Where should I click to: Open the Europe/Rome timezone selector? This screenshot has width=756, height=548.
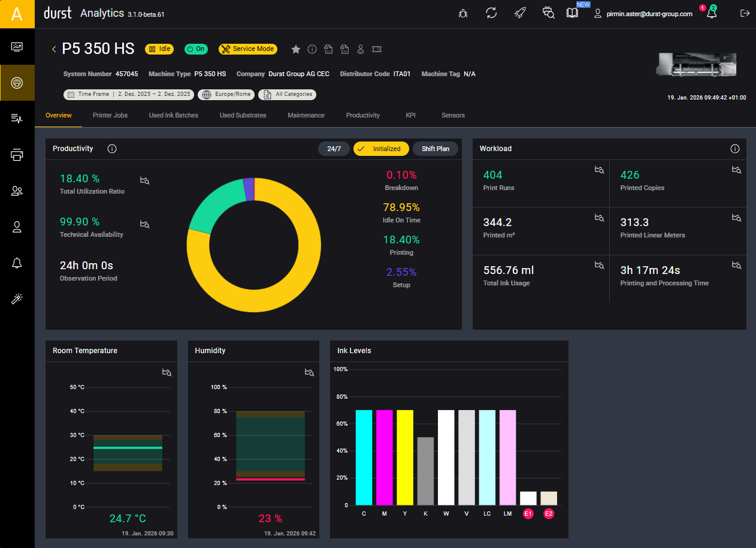coord(227,94)
